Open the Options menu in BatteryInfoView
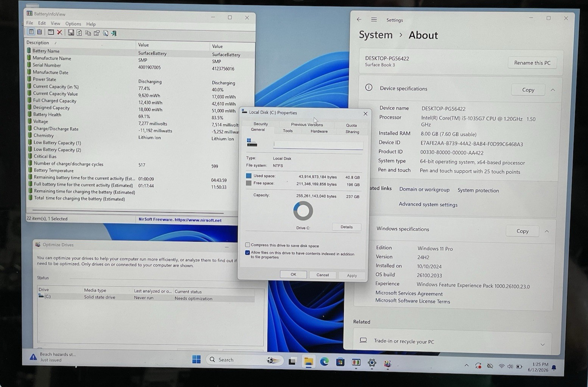 pos(73,24)
